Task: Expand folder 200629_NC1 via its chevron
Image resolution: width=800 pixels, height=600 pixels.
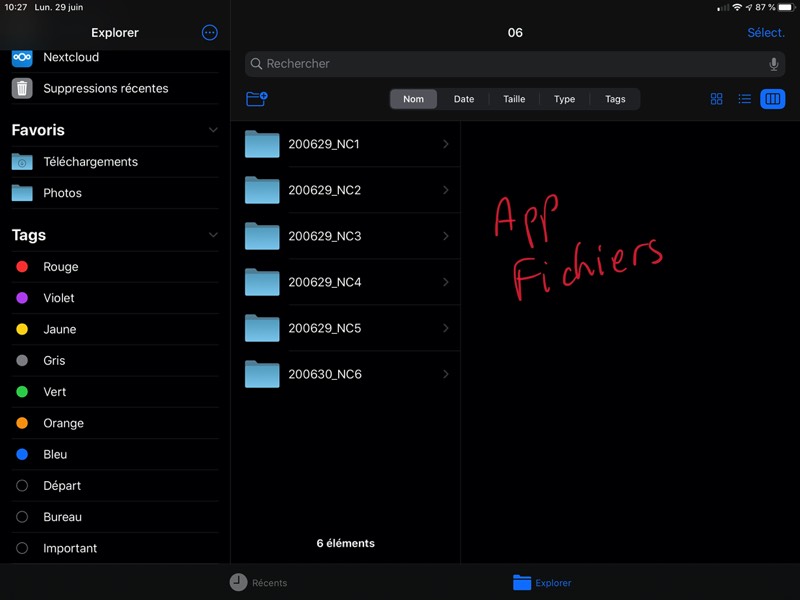Action: pyautogui.click(x=445, y=144)
